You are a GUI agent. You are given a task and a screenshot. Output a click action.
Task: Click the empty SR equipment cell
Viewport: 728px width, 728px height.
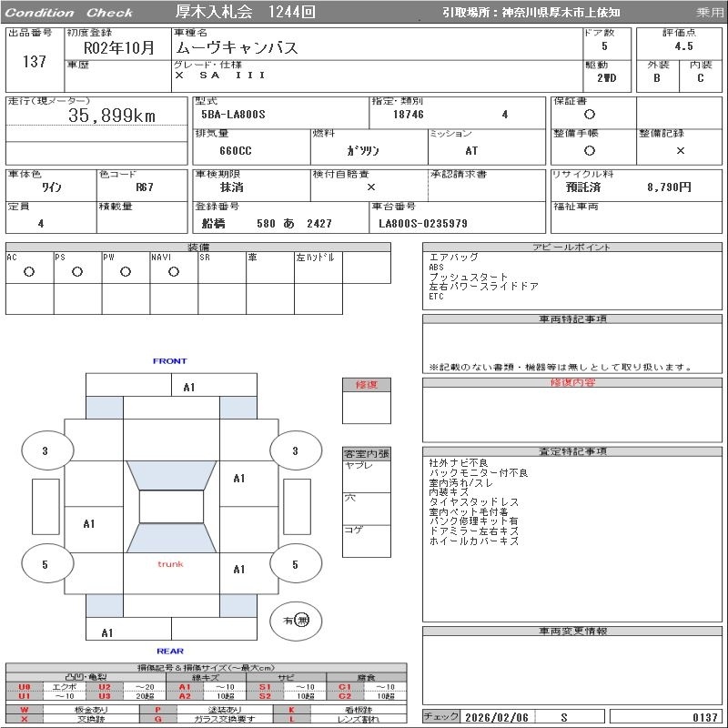click(222, 271)
